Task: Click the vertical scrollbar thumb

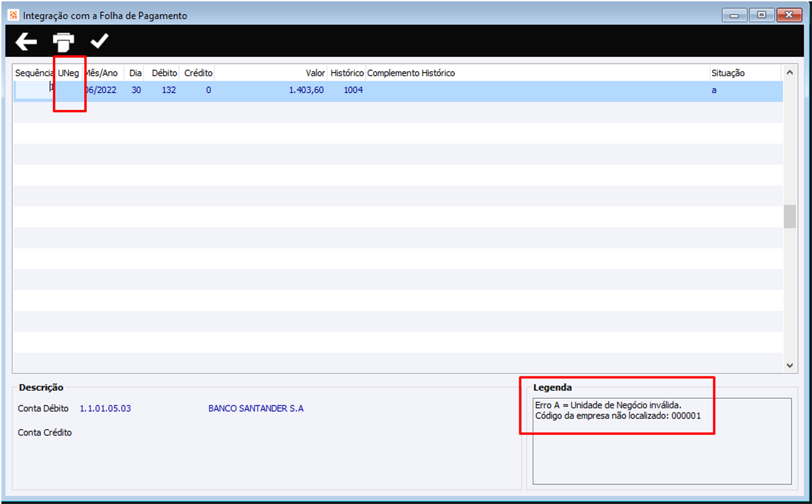Action: (x=789, y=216)
